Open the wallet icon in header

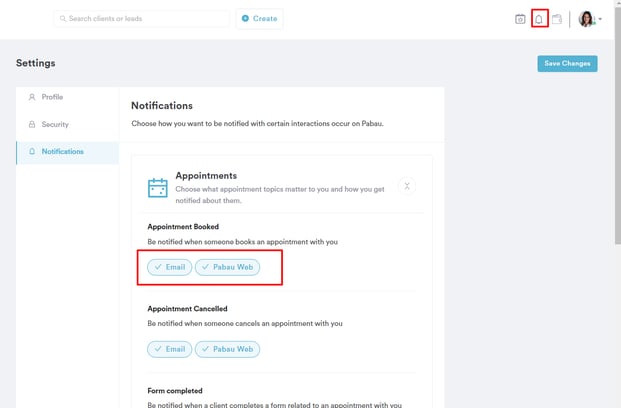point(557,19)
